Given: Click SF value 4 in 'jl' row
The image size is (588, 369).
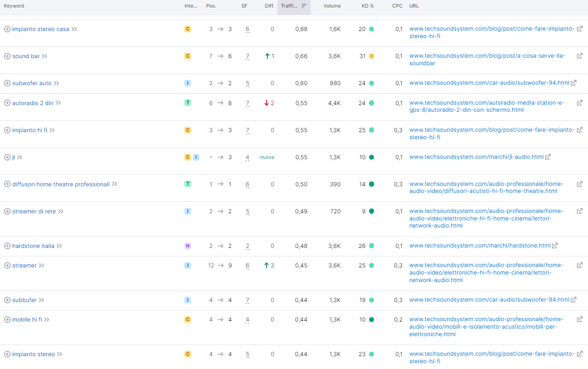Looking at the screenshot, I should (247, 157).
